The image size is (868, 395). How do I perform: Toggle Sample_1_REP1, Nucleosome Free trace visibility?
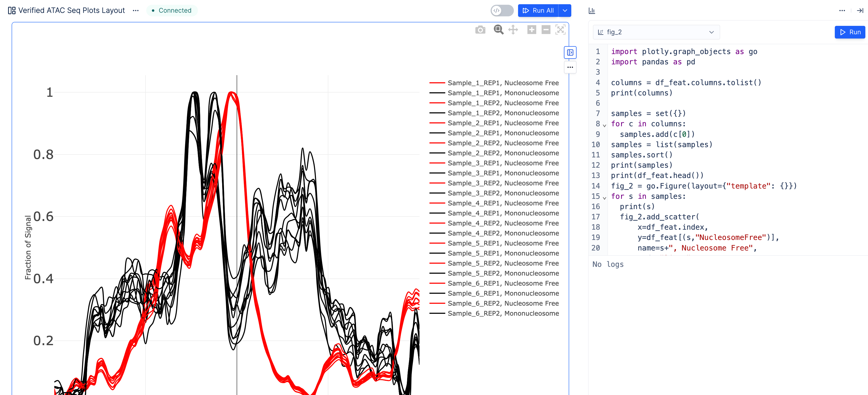point(503,83)
